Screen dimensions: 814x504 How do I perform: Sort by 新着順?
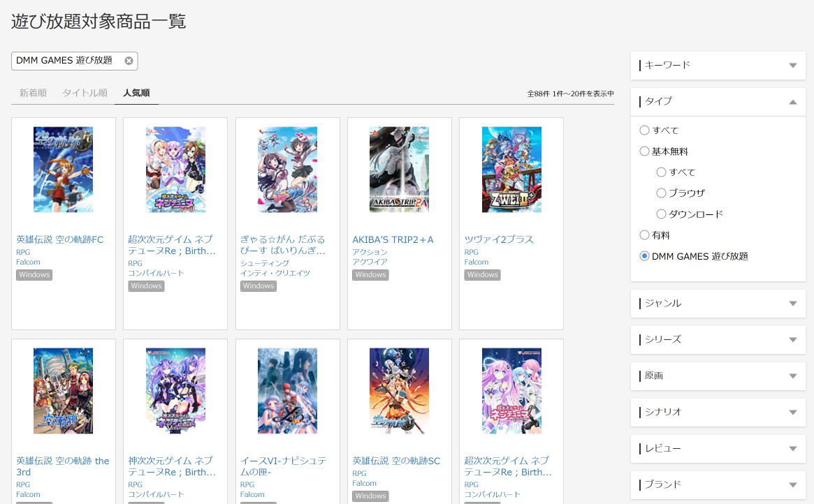(x=33, y=93)
